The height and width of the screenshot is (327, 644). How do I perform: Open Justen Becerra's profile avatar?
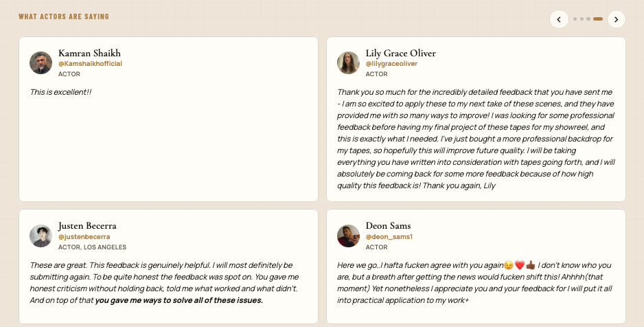click(41, 236)
